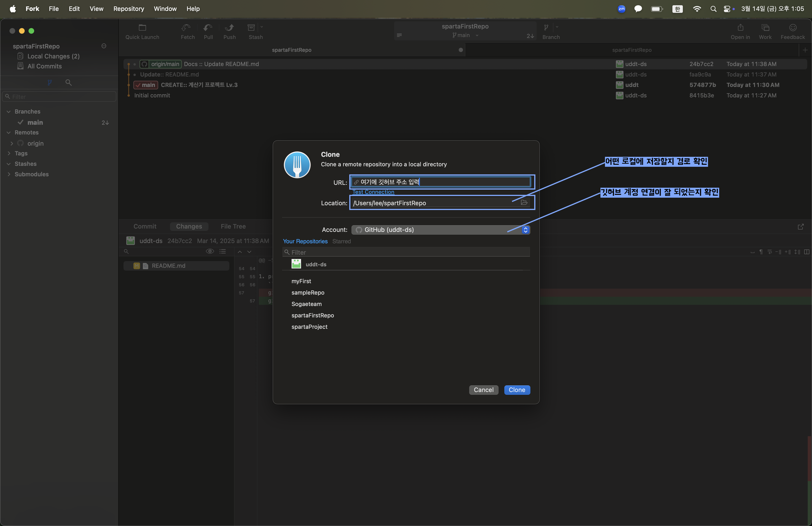Viewport: 812px width, 526px height.
Task: Click the Clone button
Action: click(517, 390)
